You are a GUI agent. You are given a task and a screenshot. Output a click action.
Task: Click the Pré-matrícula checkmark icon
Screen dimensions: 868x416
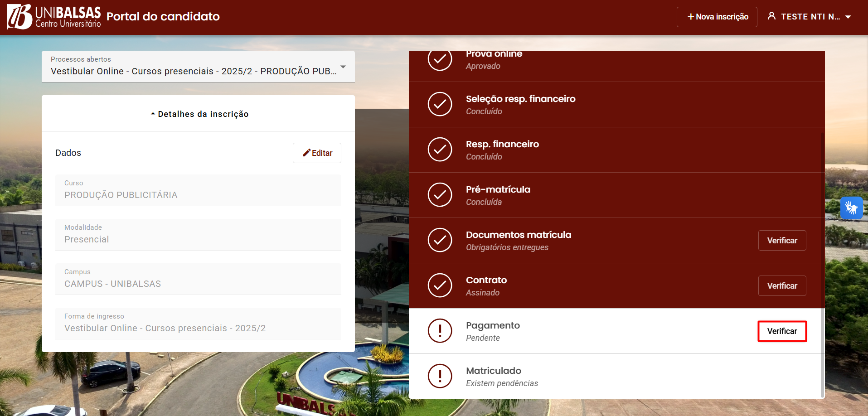click(x=440, y=195)
